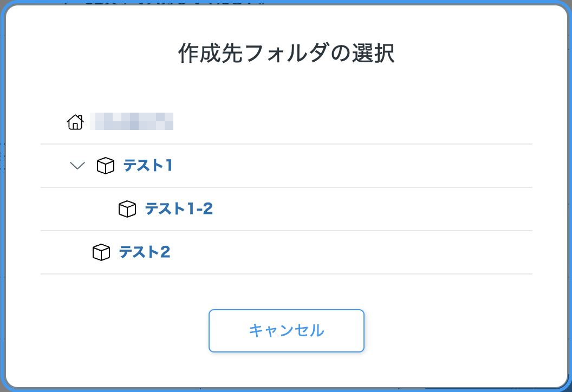Click the home icon of root folder
This screenshot has width=572, height=392.
[x=75, y=122]
